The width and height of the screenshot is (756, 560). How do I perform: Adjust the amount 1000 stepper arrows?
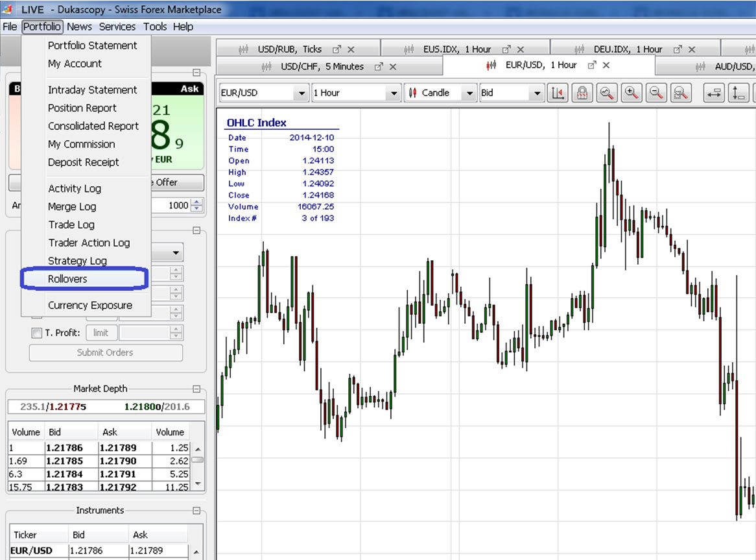click(196, 206)
